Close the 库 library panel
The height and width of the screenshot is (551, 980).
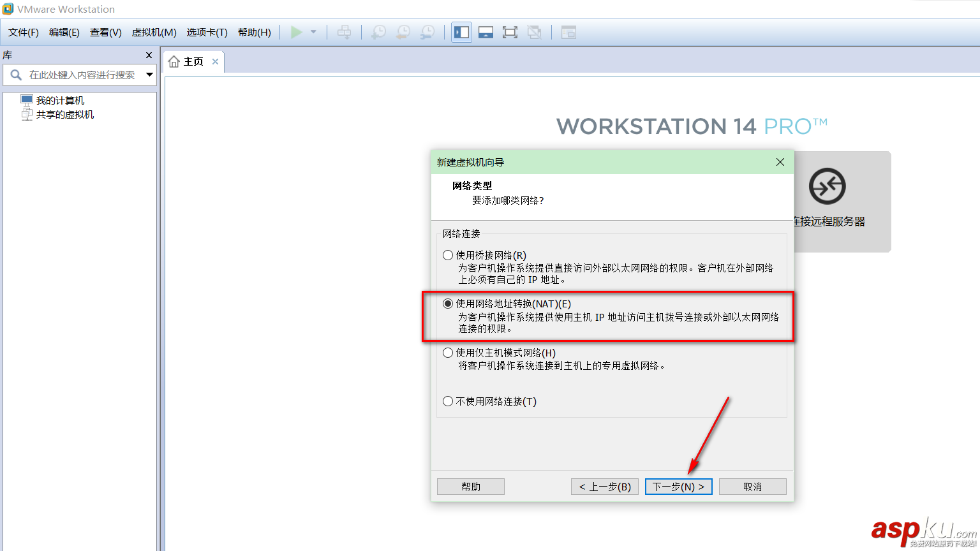coord(149,55)
